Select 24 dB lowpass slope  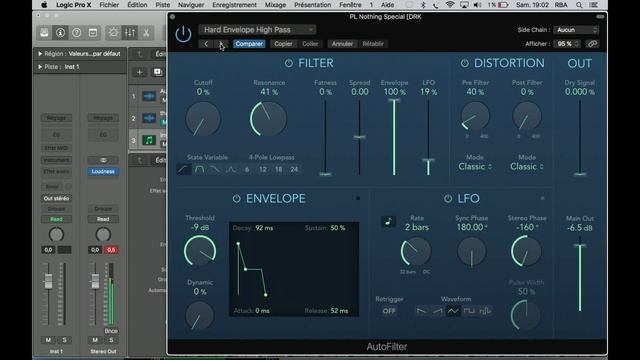point(294,169)
